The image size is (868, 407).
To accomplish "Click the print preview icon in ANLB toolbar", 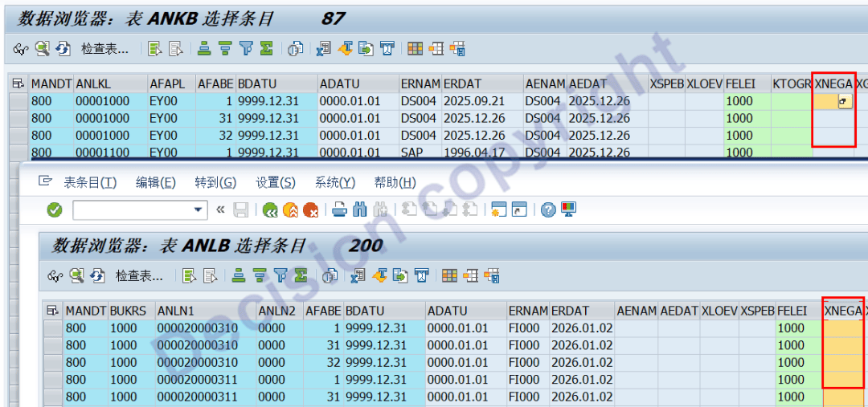I will [x=330, y=275].
